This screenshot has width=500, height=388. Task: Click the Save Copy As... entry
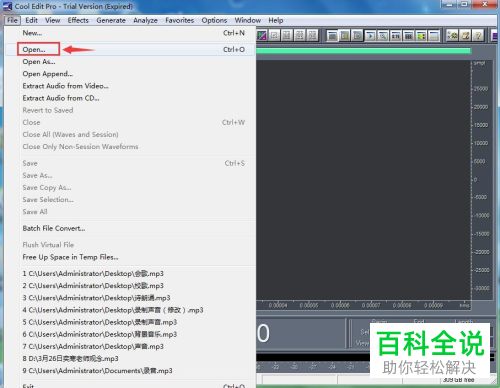point(130,188)
